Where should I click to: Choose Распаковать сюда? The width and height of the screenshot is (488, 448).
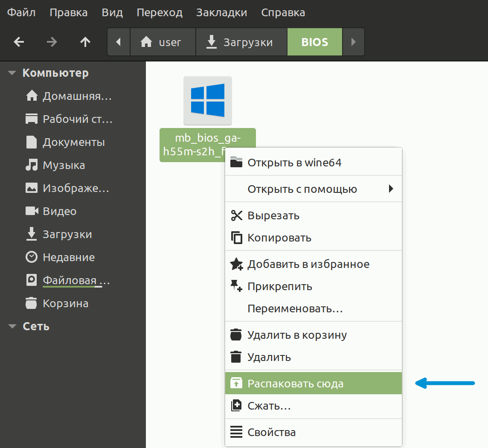click(x=314, y=383)
